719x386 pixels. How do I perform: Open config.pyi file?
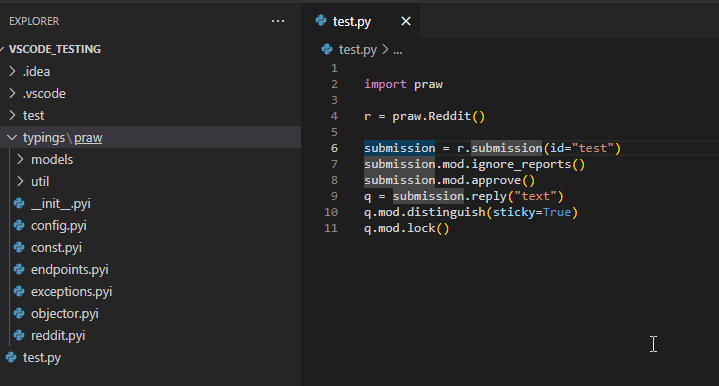59,226
